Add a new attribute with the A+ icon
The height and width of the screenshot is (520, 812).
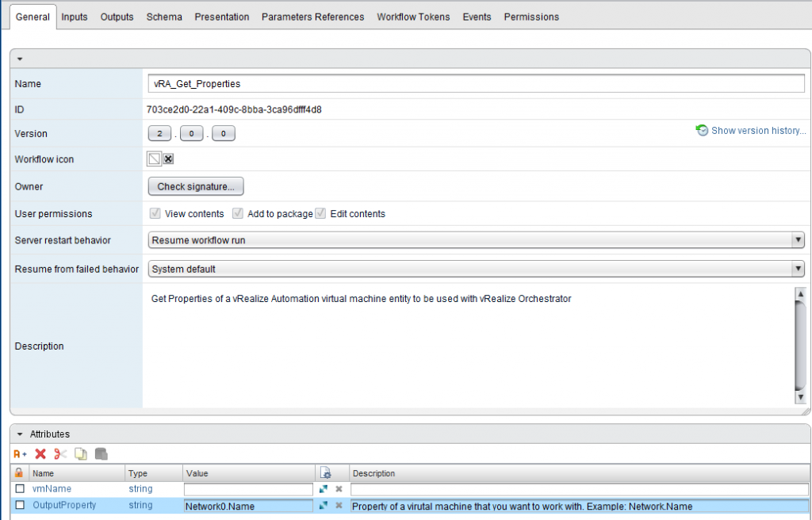(x=19, y=453)
